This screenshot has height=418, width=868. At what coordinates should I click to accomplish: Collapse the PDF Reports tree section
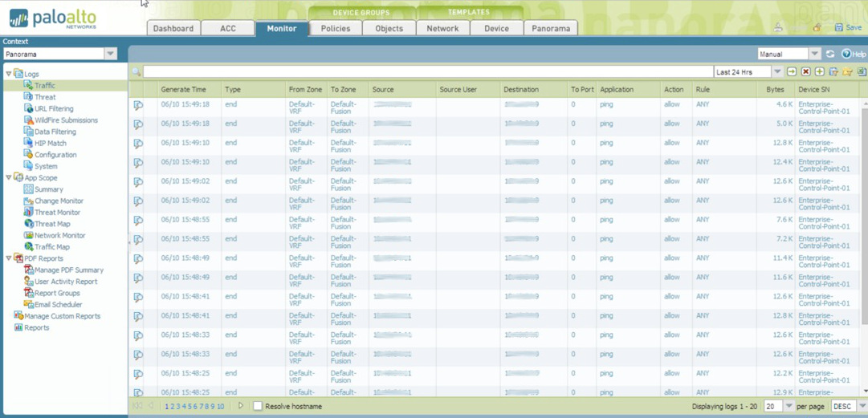(9, 258)
